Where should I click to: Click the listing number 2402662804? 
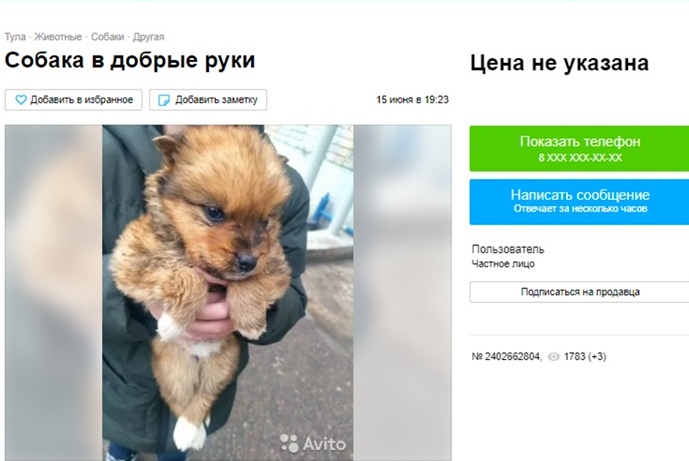(507, 357)
